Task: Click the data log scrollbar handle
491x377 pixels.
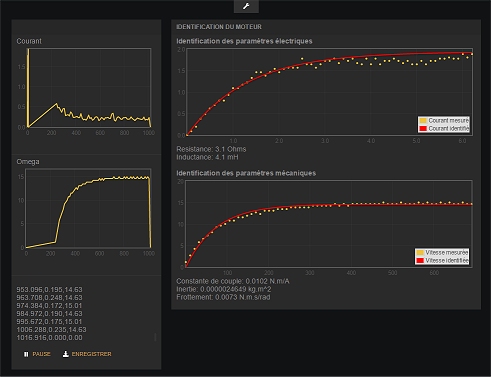Action: point(155,337)
